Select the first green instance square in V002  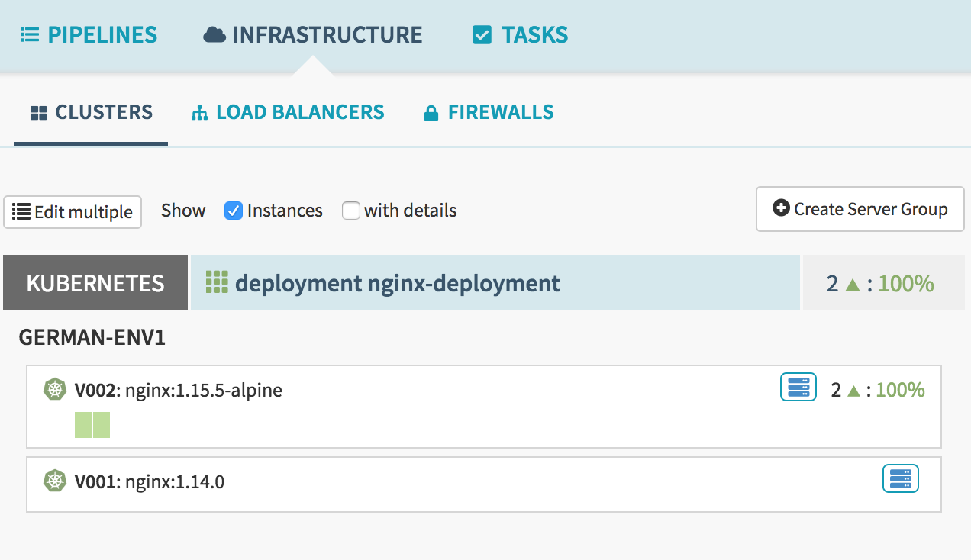83,425
